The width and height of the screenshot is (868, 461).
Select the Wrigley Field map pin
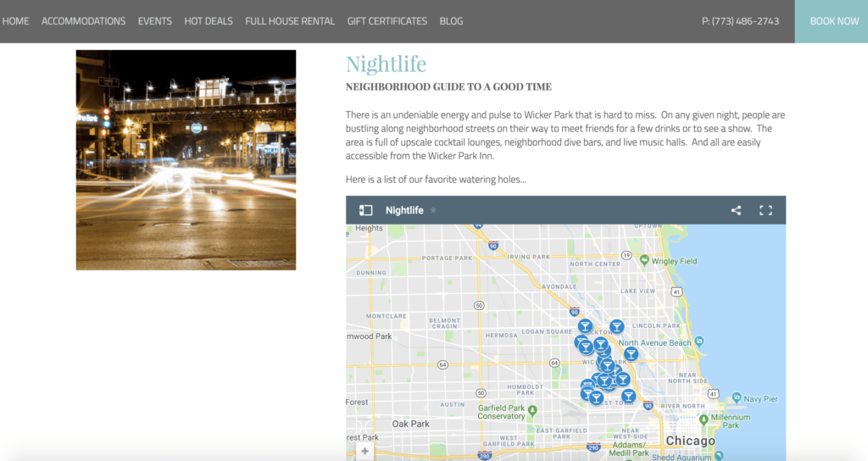[x=644, y=259]
